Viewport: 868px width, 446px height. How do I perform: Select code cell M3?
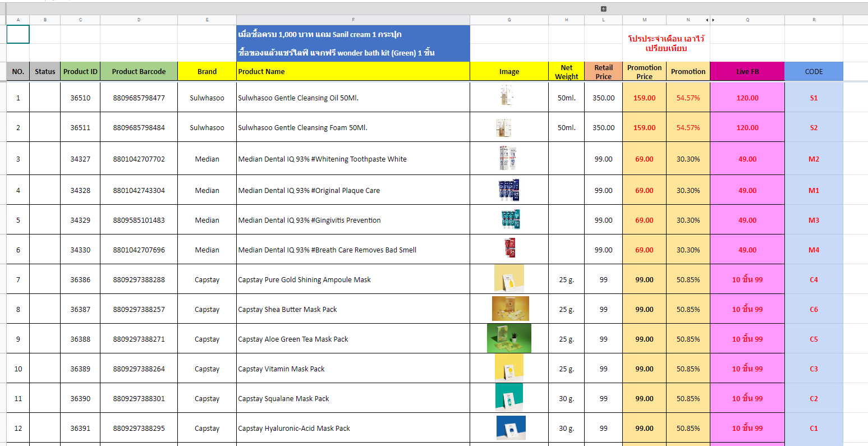click(x=814, y=220)
